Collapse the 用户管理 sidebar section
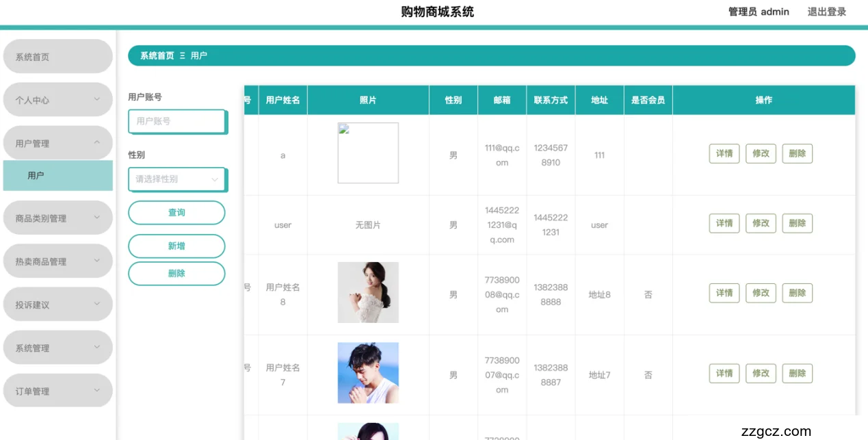The image size is (868, 440). 57,143
